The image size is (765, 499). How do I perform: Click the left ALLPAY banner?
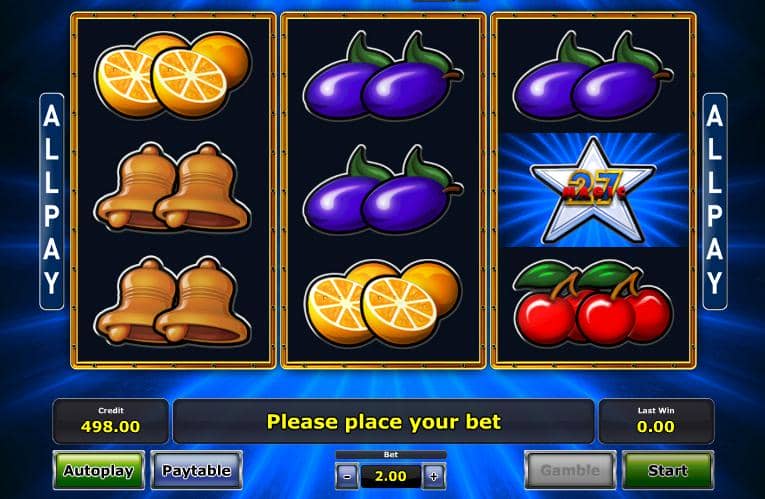pos(52,201)
